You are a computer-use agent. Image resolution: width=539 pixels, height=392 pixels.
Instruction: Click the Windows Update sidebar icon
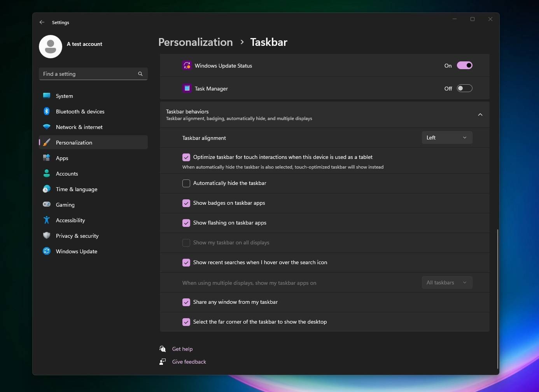47,251
